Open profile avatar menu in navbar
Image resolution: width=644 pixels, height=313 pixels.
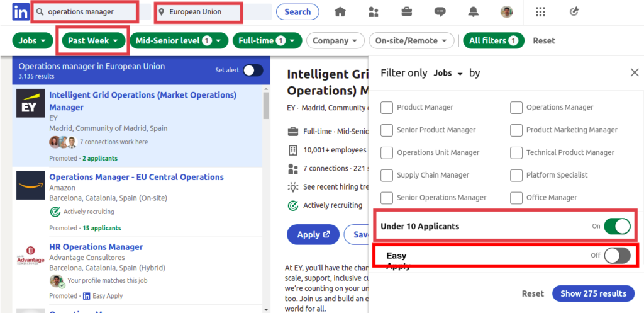506,12
